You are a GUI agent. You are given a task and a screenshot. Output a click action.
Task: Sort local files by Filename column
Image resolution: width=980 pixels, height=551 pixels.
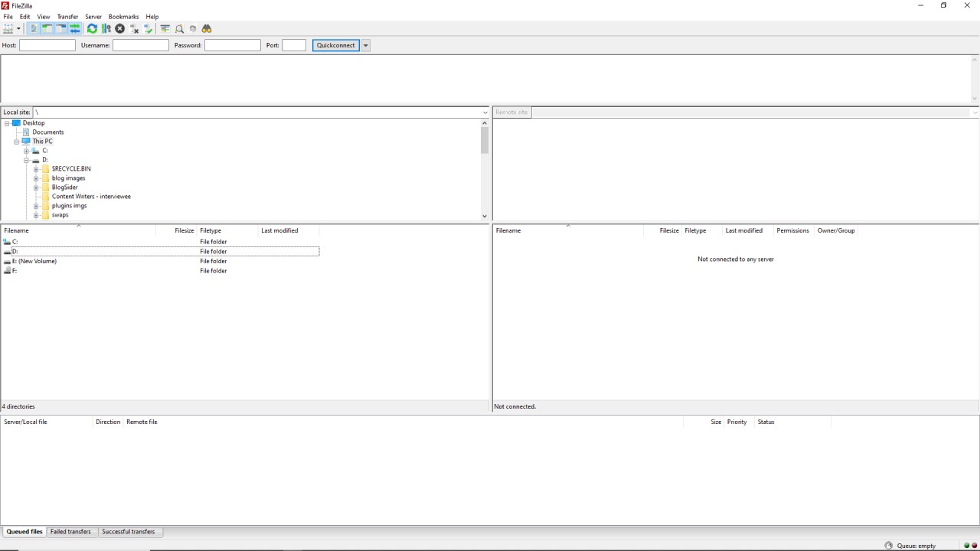pos(78,230)
